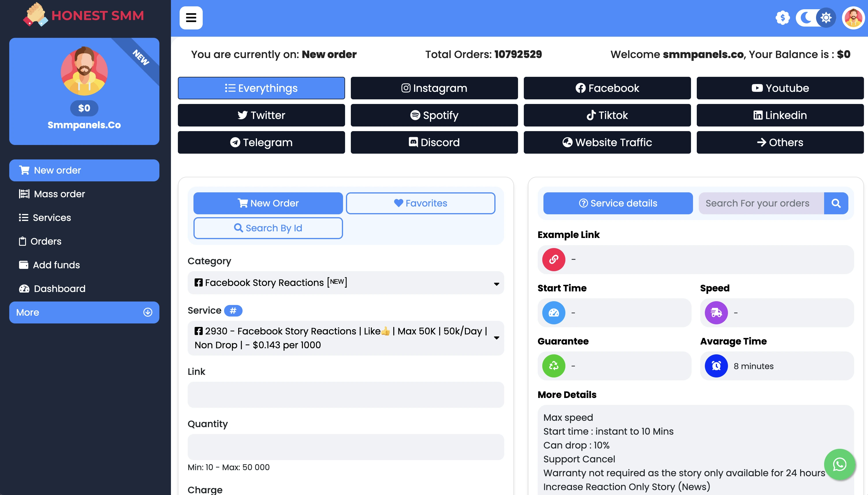
Task: Show Favorites services
Action: (421, 203)
